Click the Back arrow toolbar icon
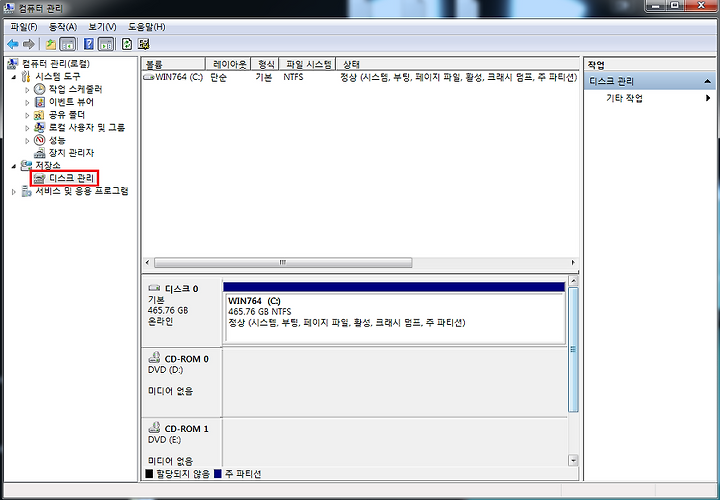 pyautogui.click(x=13, y=44)
